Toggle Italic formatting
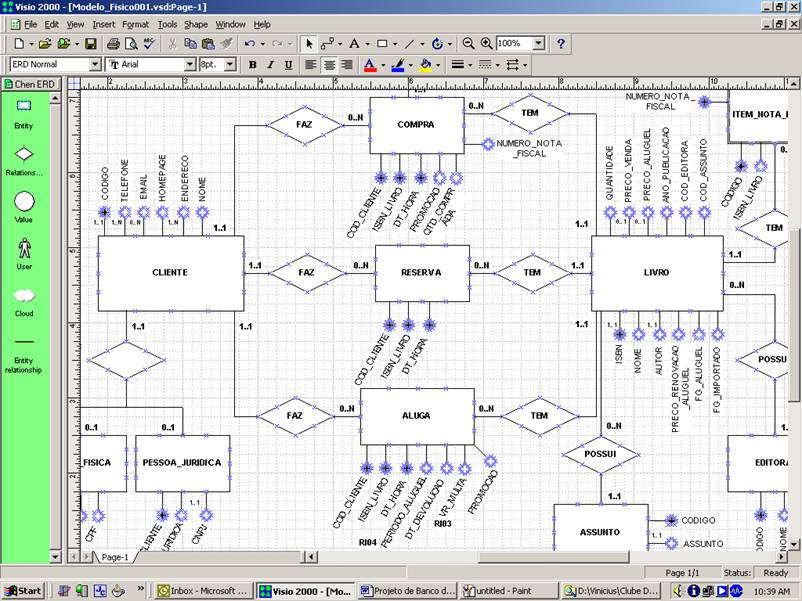The width and height of the screenshot is (802, 601). coord(270,65)
